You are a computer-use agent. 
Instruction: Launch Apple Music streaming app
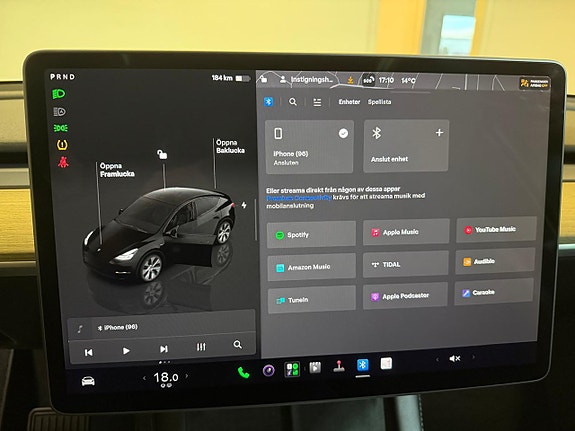pos(406,232)
